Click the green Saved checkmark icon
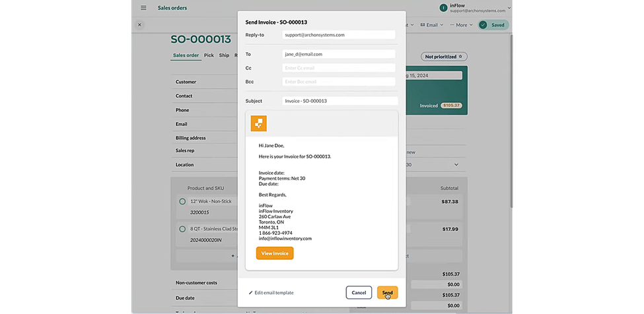The width and height of the screenshot is (644, 314). 483,25
